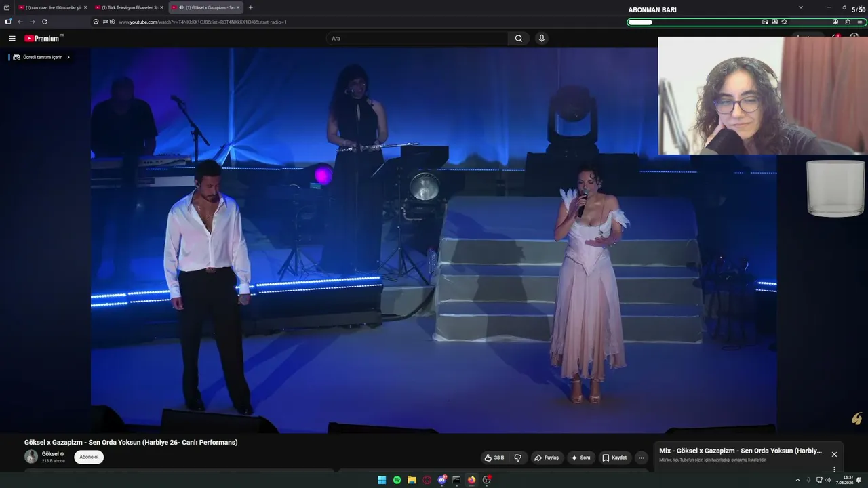Click the YouTube video player
Viewport: 868px width, 488px height.
tap(433, 240)
